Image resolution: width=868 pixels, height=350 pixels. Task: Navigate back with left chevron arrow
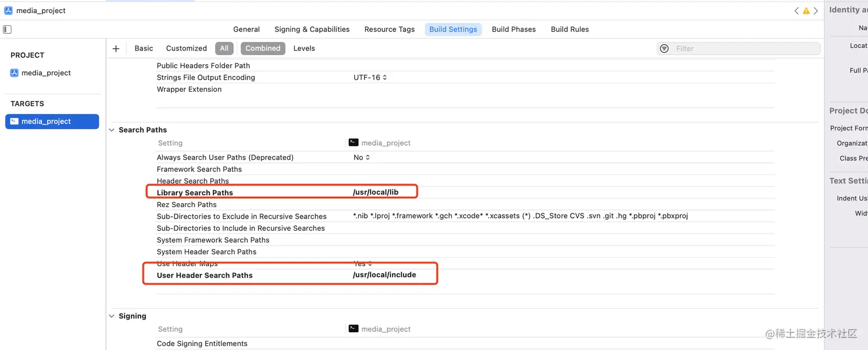click(x=797, y=11)
